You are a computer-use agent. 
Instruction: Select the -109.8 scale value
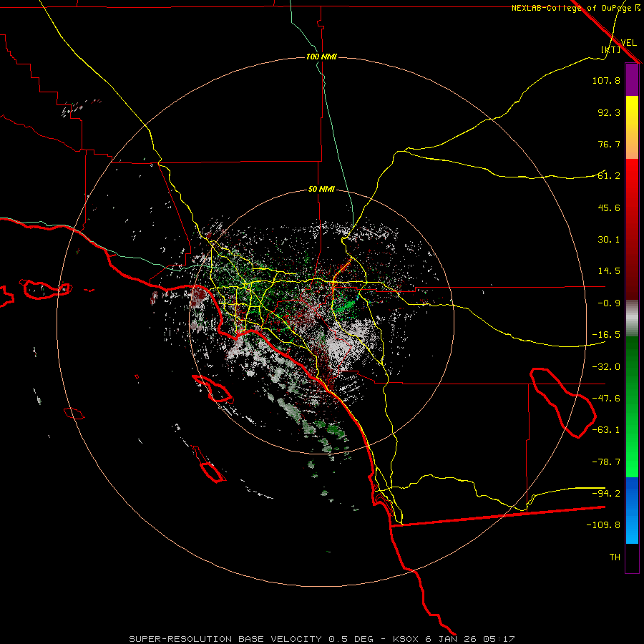(603, 525)
